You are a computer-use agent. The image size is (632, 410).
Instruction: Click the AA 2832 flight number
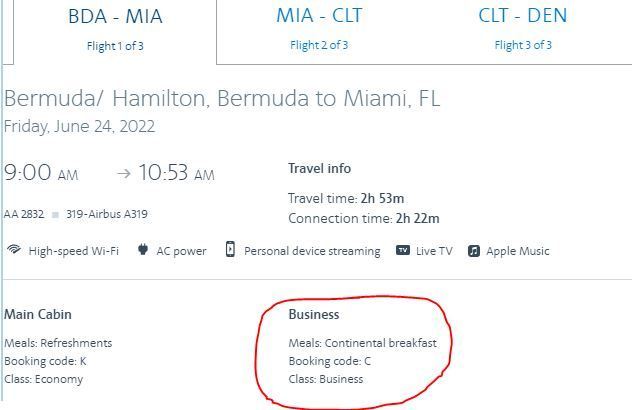24,214
